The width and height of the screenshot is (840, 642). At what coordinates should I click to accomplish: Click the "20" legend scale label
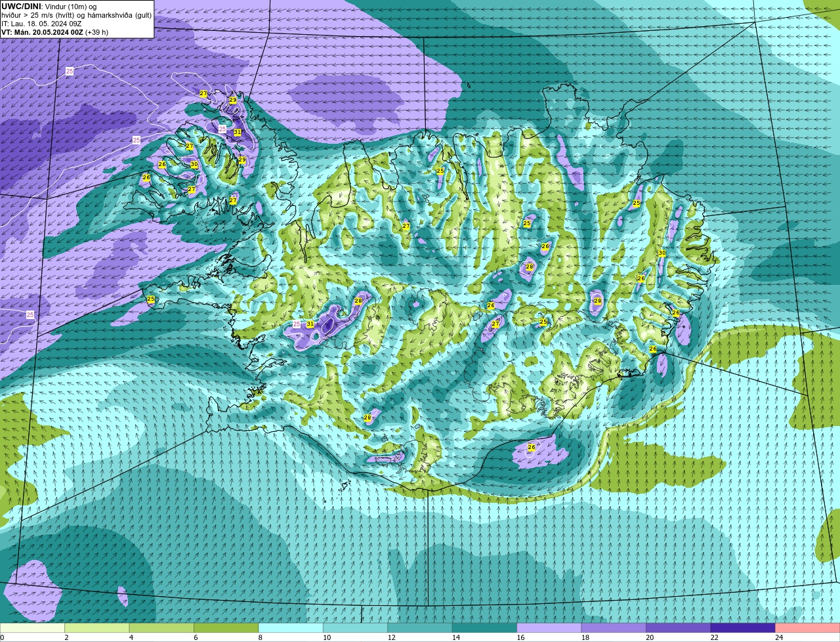[x=650, y=637]
